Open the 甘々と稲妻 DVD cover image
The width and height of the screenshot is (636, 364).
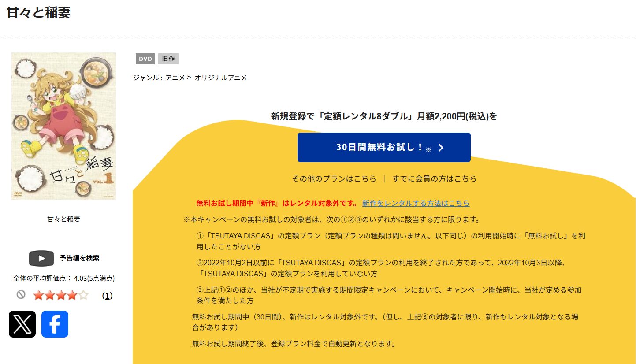64,126
